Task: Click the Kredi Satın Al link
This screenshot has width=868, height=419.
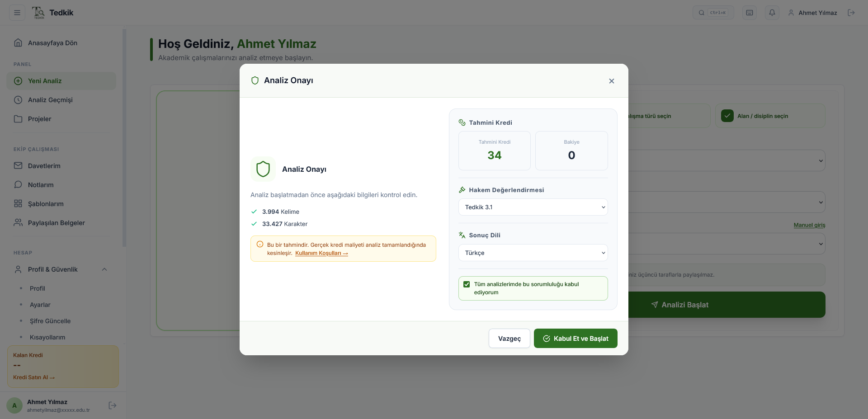Action: point(34,377)
